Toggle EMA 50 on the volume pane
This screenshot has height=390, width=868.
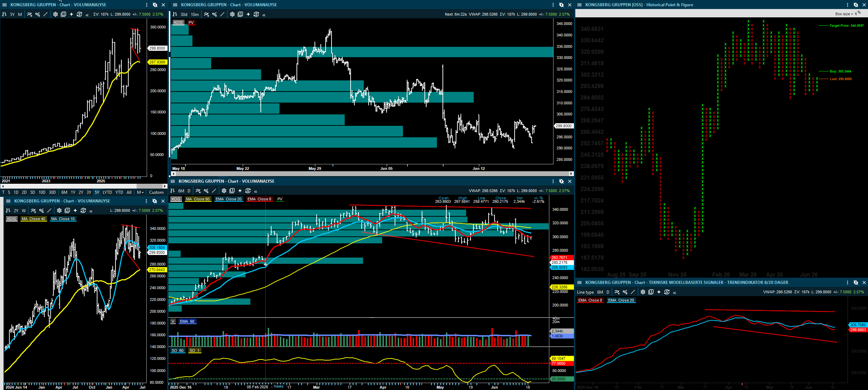pyautogui.click(x=187, y=321)
